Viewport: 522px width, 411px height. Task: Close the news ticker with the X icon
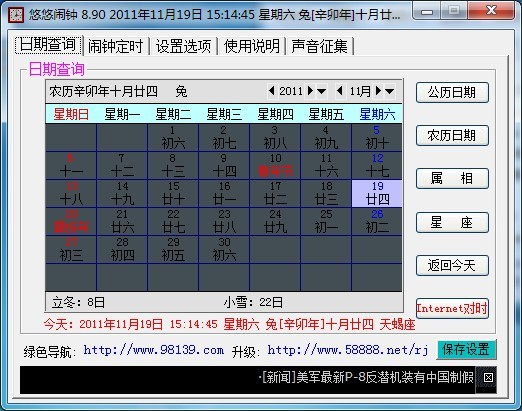click(488, 378)
